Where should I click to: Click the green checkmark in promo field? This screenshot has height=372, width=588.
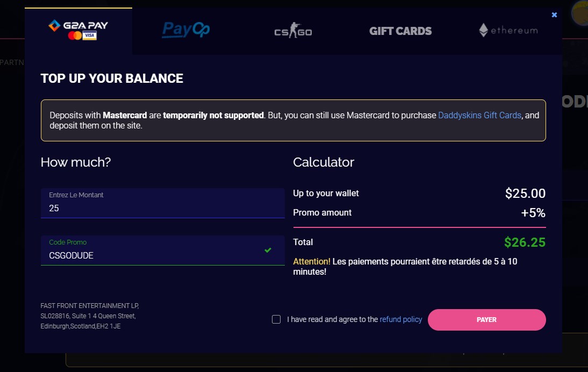point(268,250)
